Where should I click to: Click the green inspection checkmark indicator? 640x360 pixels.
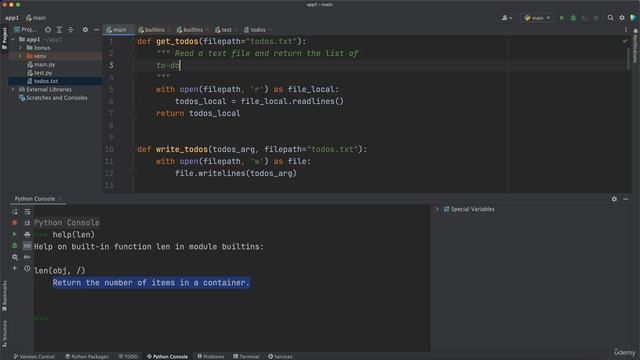(x=625, y=41)
